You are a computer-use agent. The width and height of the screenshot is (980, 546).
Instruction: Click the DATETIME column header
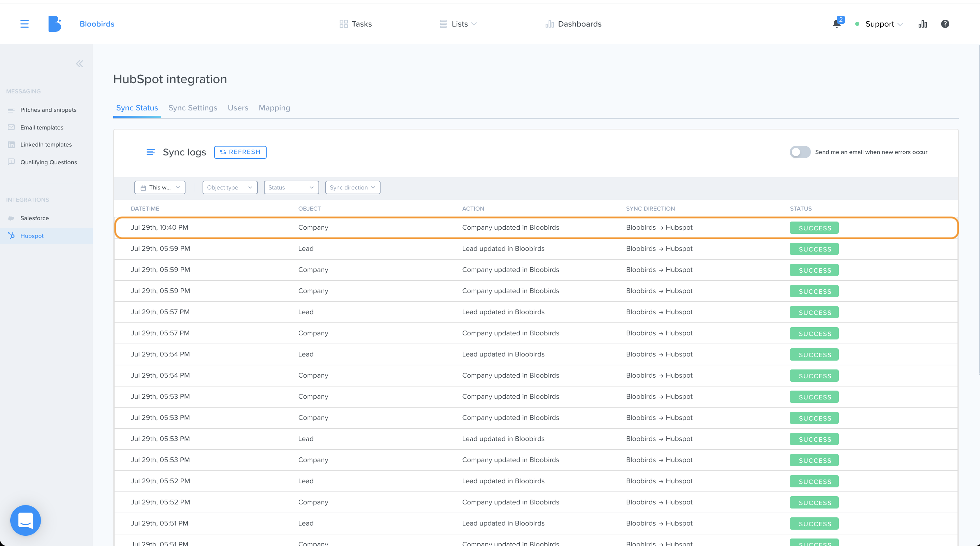[145, 209]
